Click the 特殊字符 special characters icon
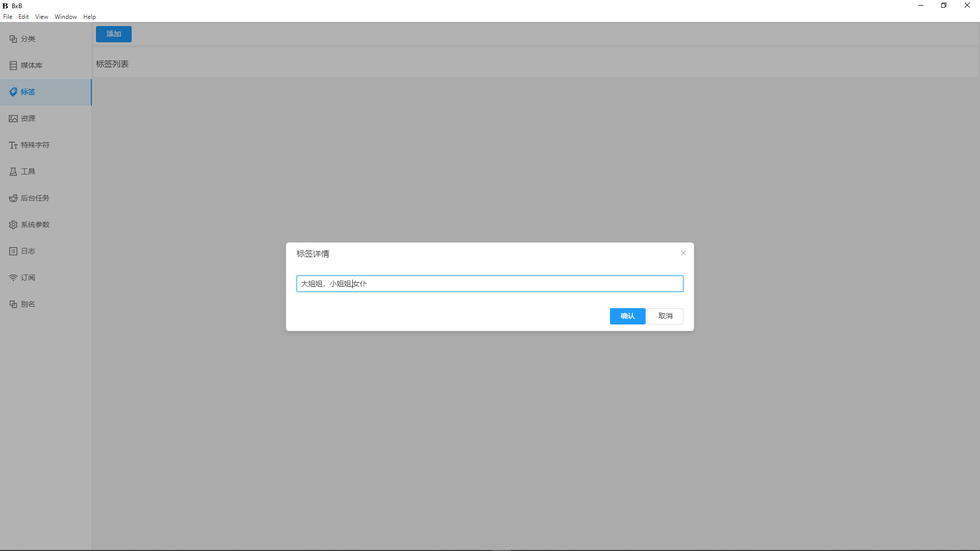The width and height of the screenshot is (980, 551). 13,145
